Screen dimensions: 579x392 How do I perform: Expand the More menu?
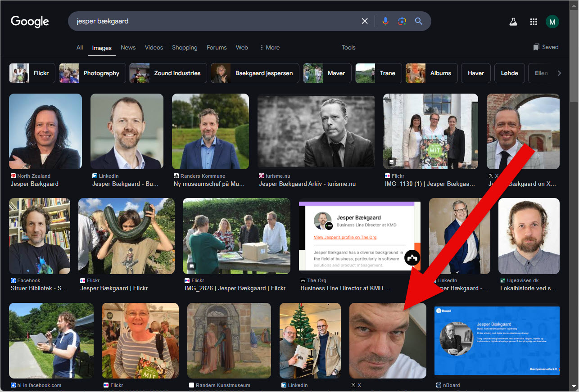[270, 47]
